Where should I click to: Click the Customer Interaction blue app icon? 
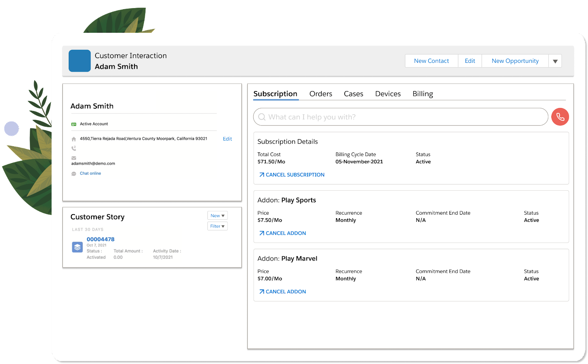[79, 61]
